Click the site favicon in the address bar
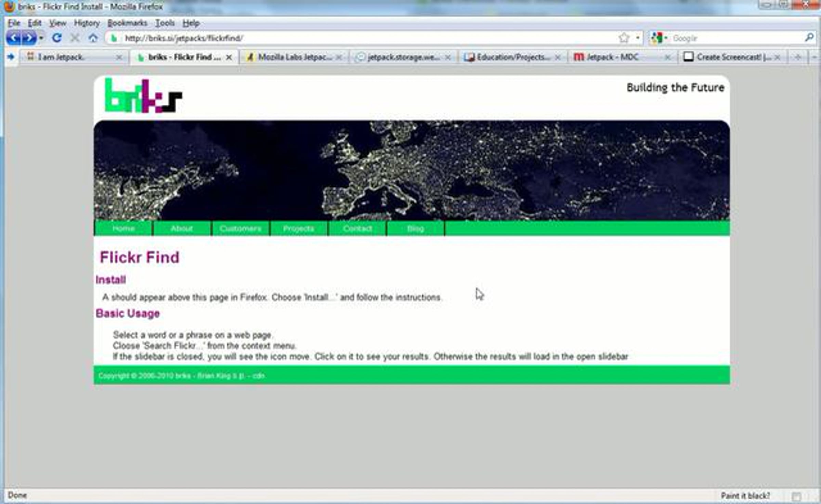The height and width of the screenshot is (504, 821). pyautogui.click(x=114, y=38)
